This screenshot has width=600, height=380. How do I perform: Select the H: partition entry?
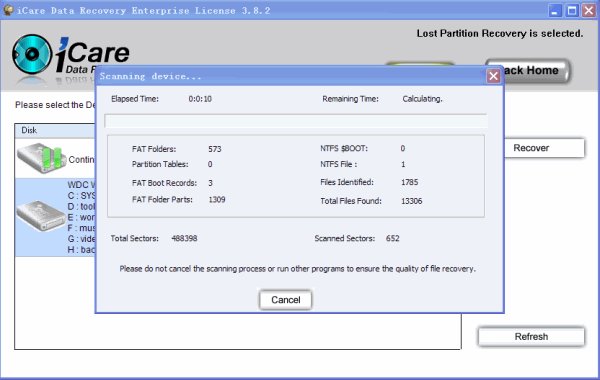(x=82, y=250)
